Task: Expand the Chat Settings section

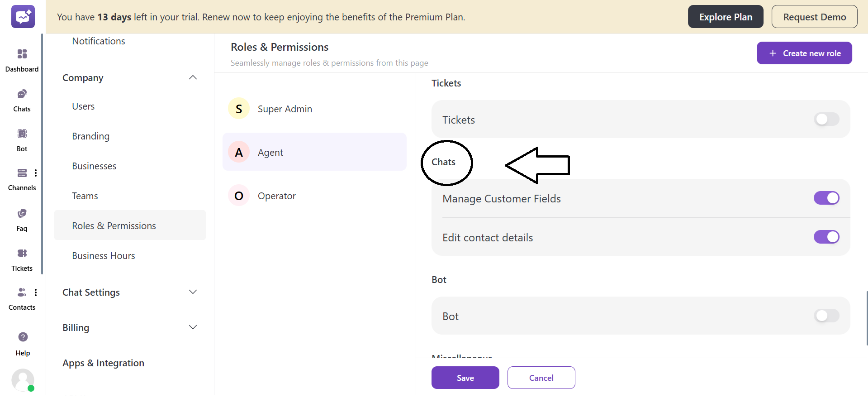Action: pos(193,293)
